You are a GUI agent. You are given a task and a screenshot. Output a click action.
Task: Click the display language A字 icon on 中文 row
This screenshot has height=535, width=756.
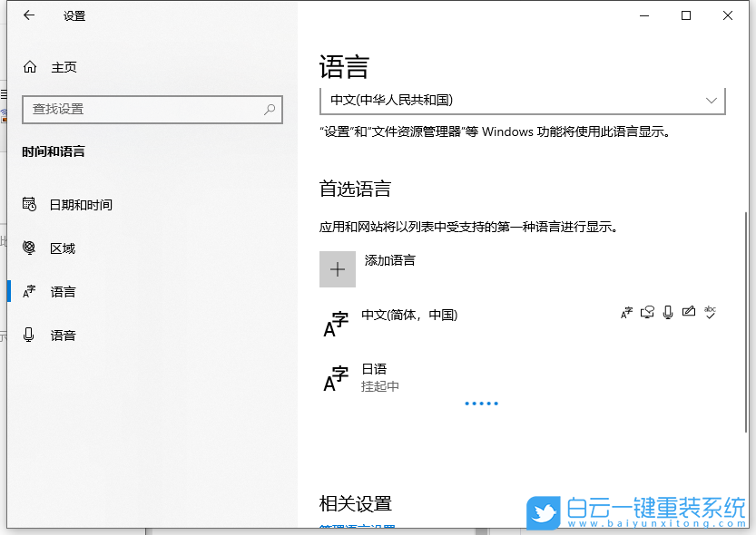[x=626, y=312]
